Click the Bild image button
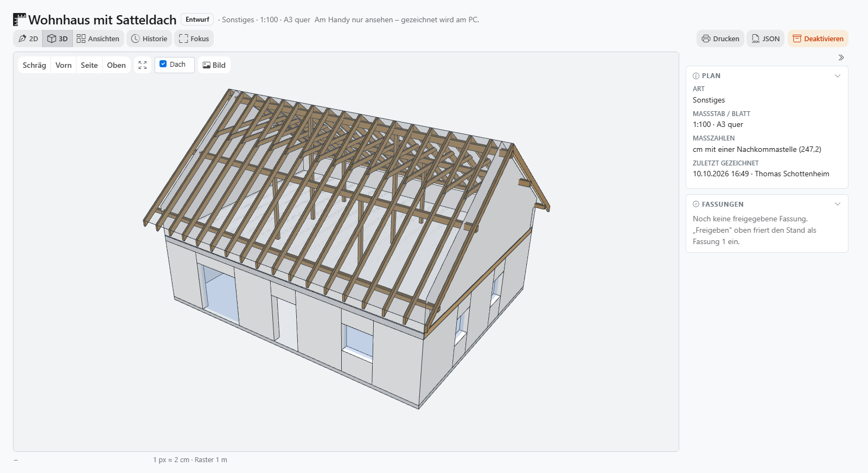The width and height of the screenshot is (868, 473). 214,65
